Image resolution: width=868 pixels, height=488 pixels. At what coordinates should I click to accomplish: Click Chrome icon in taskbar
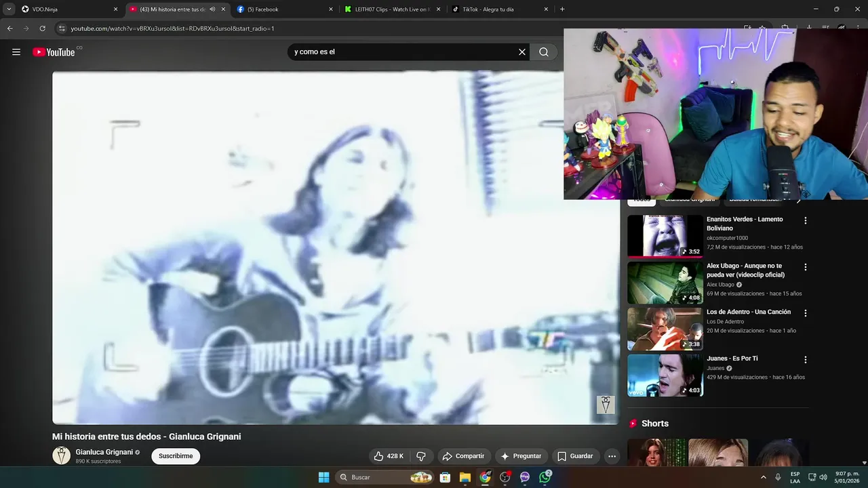pyautogui.click(x=485, y=477)
